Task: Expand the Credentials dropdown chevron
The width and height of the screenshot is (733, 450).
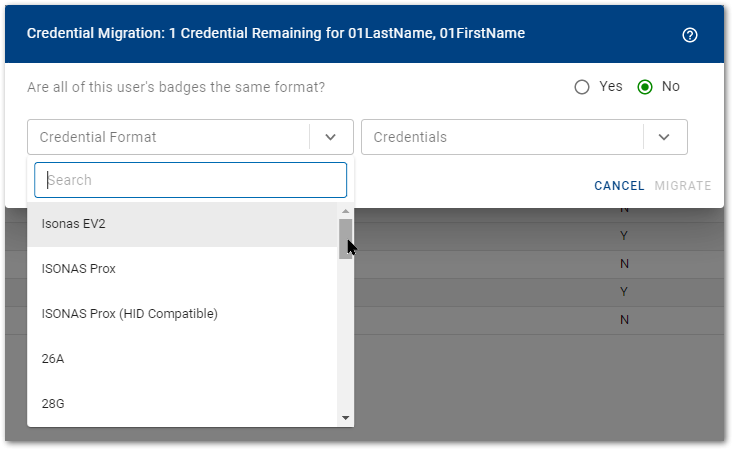Action: click(664, 137)
